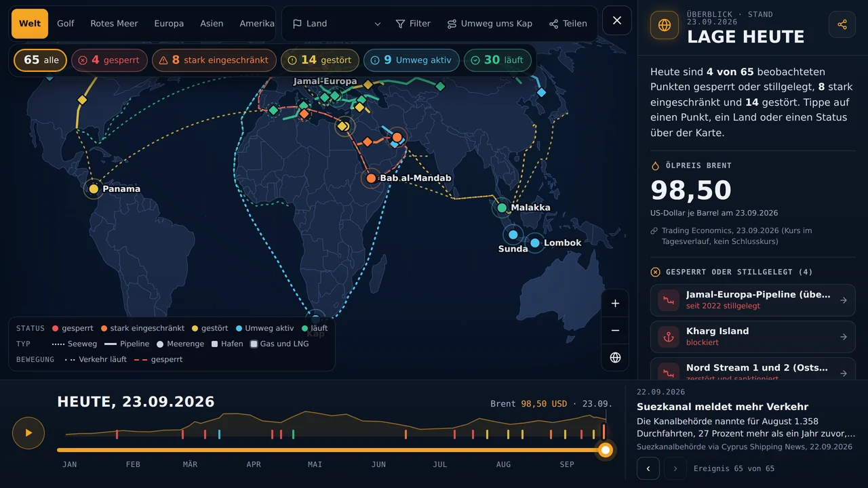Viewport: 868px width, 488px height.
Task: Toggle the '65 alle' status chip
Action: pyautogui.click(x=41, y=60)
